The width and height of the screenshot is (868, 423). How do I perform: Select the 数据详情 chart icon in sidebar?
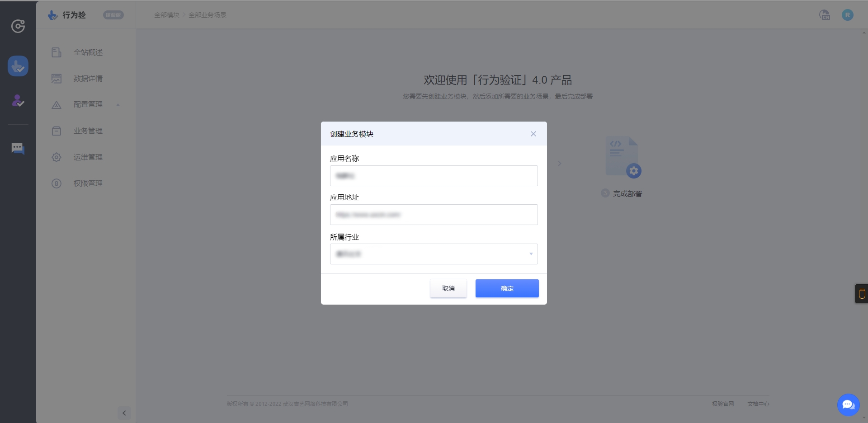[57, 78]
